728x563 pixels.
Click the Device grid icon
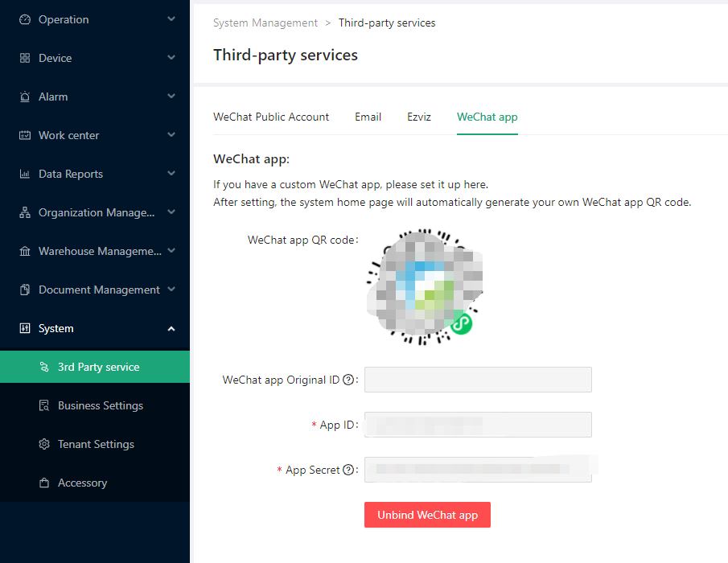point(25,58)
